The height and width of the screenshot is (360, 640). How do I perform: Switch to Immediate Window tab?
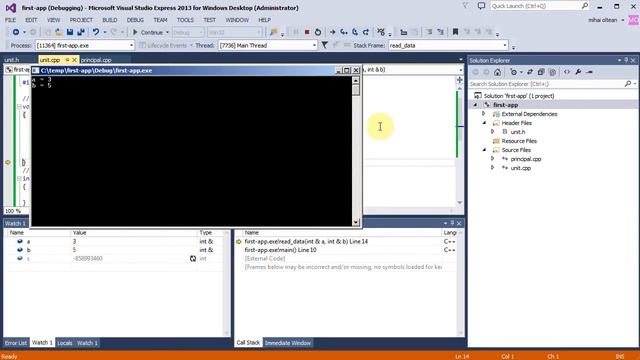coord(288,343)
